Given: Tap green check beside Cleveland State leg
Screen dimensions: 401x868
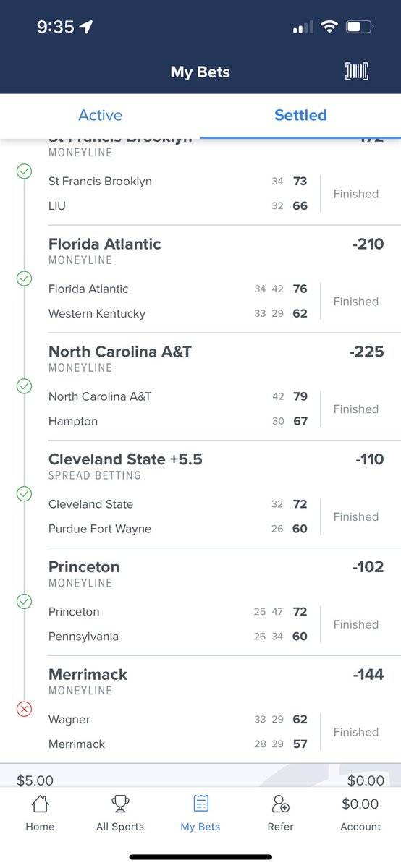Looking at the screenshot, I should [x=24, y=494].
